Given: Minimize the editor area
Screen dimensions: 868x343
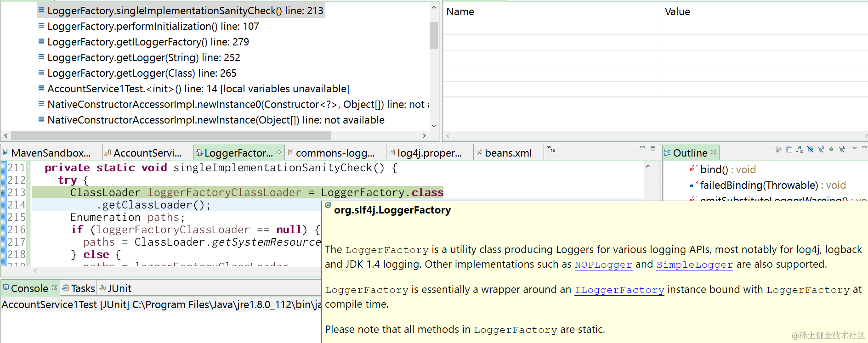Looking at the screenshot, I should click(642, 148).
